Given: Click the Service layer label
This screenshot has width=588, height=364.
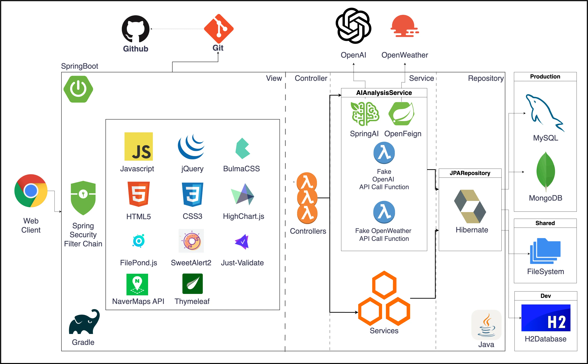Looking at the screenshot, I should (421, 78).
